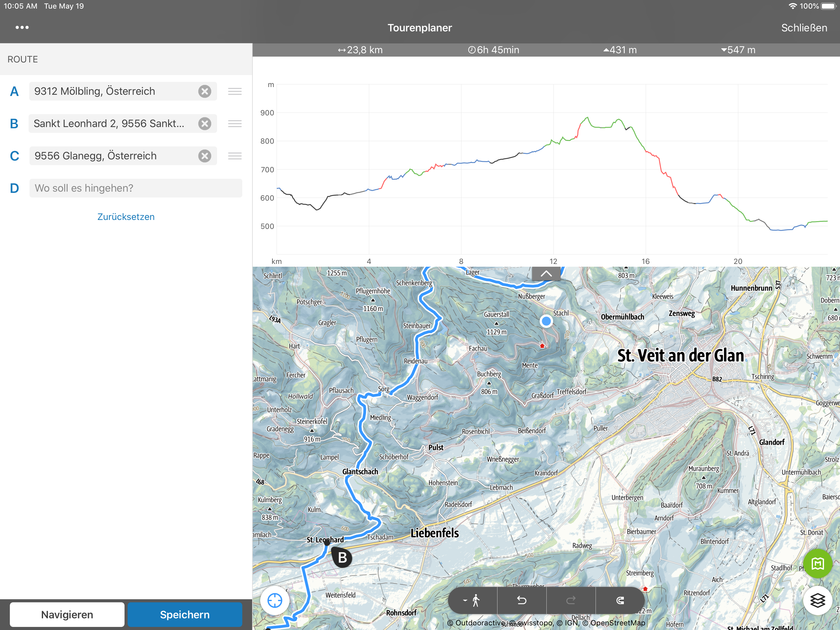Open map layers selector
Image resolution: width=840 pixels, height=630 pixels.
(x=817, y=600)
